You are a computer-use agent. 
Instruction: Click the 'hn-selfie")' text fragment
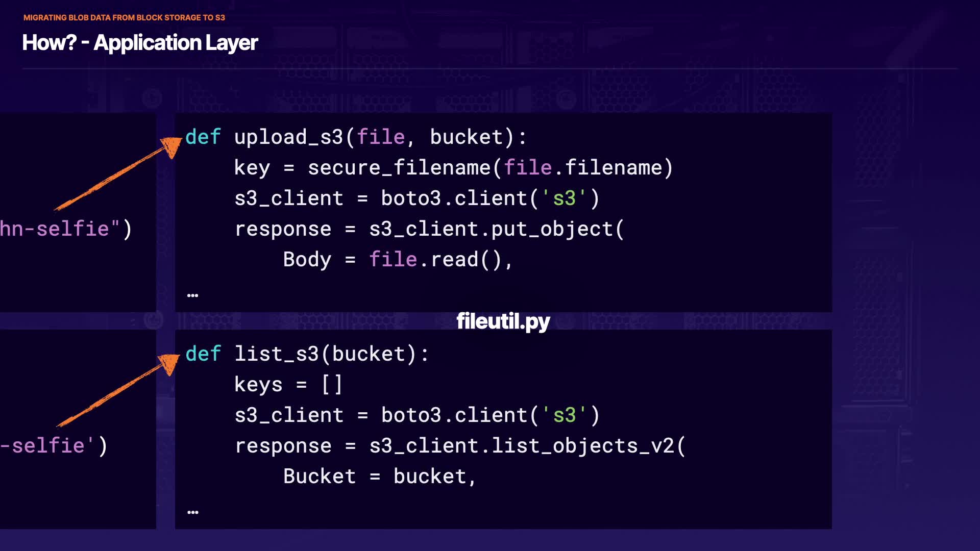[x=65, y=229]
